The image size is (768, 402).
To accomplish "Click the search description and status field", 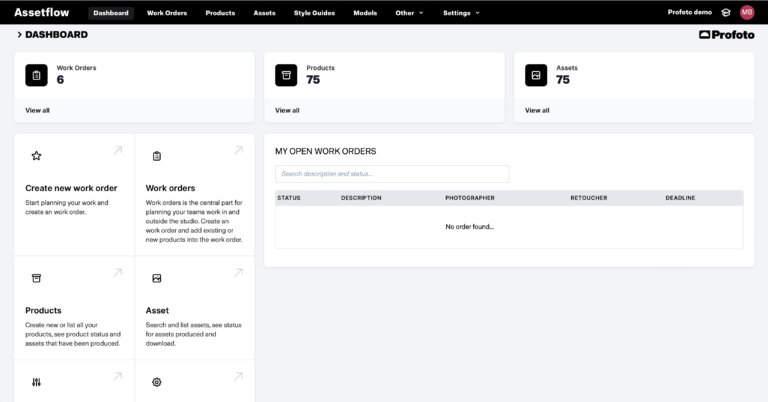I will (x=392, y=174).
